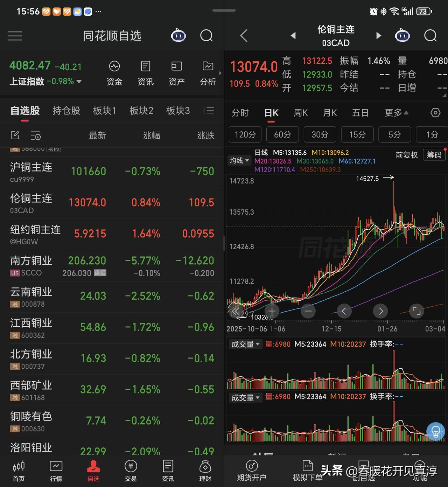Go back with the chart header arrow

(x=244, y=35)
